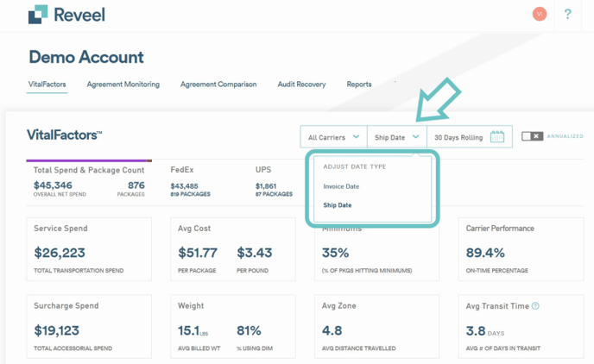Click the purple spend progress bar

pyautogui.click(x=86, y=160)
